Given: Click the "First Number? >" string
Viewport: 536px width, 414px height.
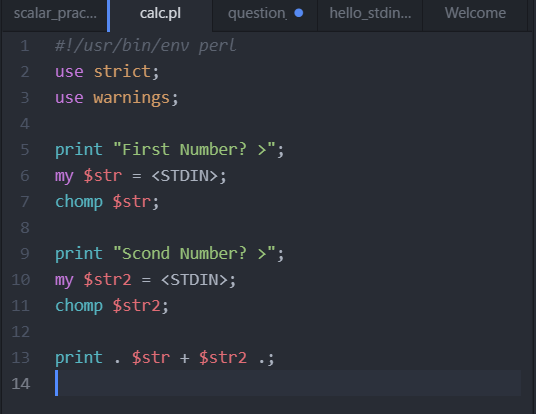Looking at the screenshot, I should click(194, 150).
